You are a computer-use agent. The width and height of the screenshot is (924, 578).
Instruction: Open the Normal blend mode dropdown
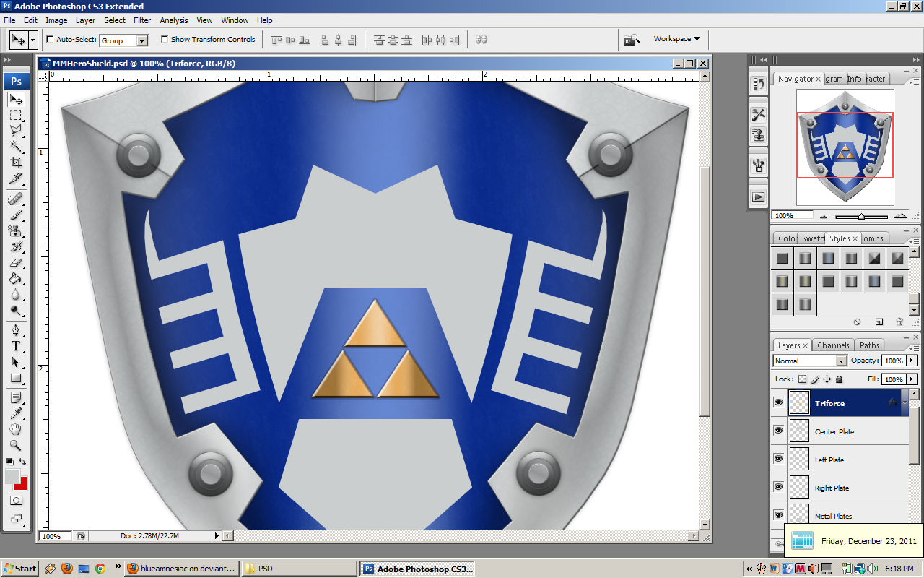841,361
